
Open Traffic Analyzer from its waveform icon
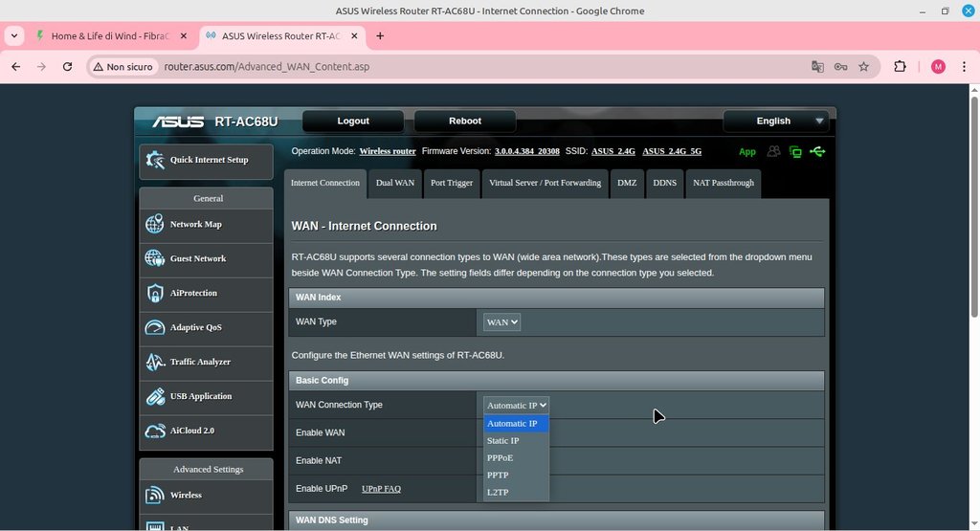pos(154,362)
